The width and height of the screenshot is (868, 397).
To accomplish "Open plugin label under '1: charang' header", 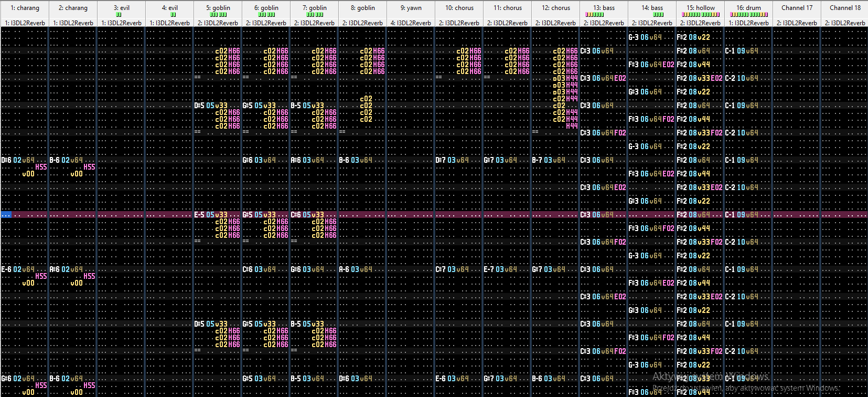I will (25, 23).
